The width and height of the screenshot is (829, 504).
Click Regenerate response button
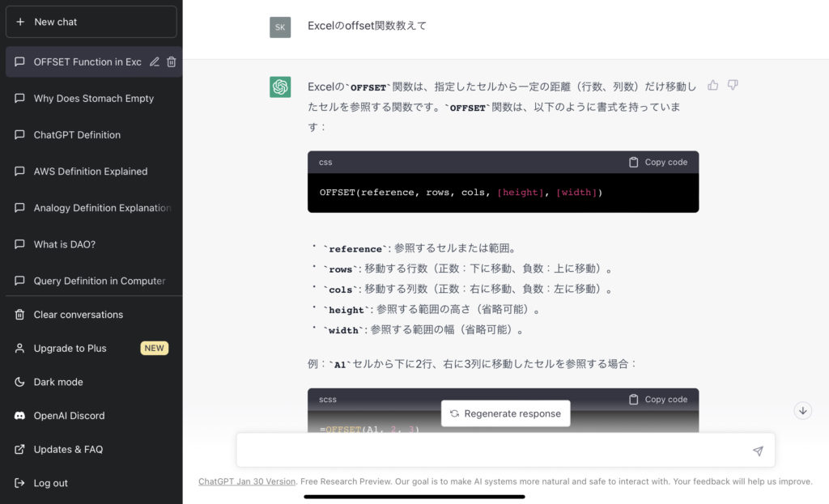[x=505, y=413]
